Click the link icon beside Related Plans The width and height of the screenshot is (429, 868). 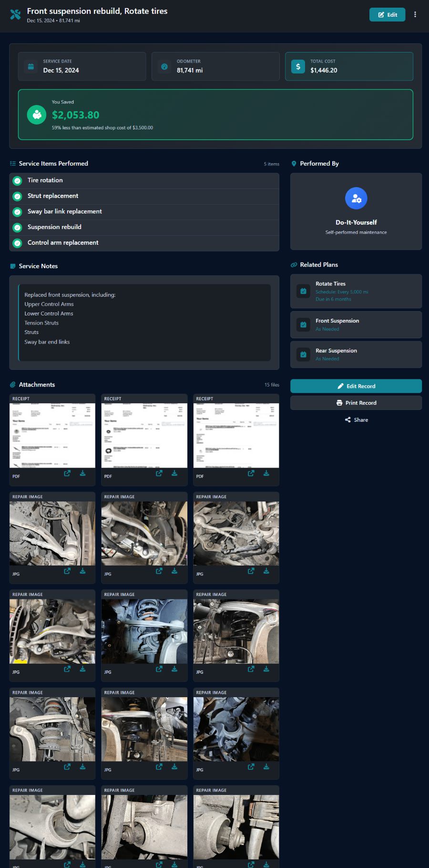tap(294, 265)
